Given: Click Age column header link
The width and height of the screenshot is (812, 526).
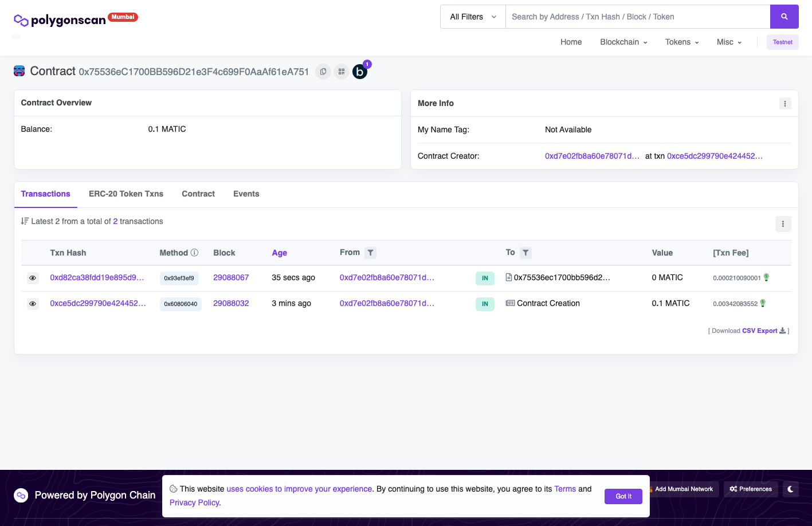Looking at the screenshot, I should [279, 253].
